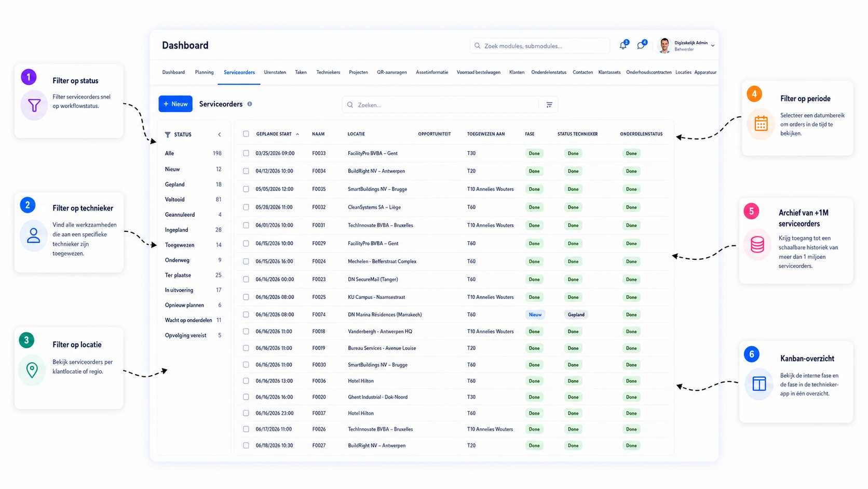Click the funnel icon next to STATUS

tap(168, 135)
